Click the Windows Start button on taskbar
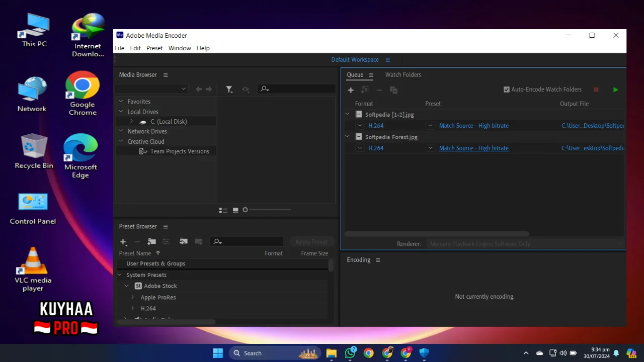Screen dimensions: 644x362 (218, 353)
